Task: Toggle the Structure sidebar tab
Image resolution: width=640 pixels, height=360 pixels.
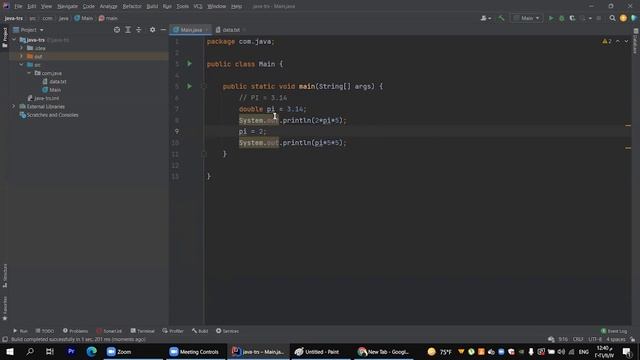Action: [4, 276]
